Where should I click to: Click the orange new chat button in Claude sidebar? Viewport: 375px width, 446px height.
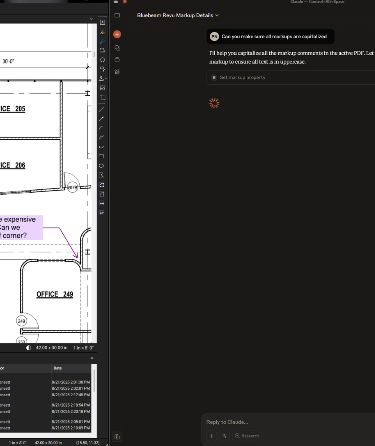(x=117, y=34)
